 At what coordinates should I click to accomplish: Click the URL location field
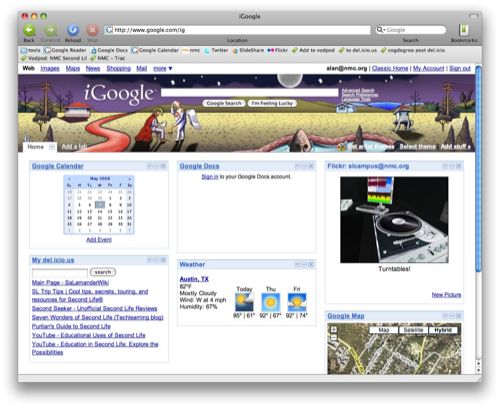tap(237, 30)
